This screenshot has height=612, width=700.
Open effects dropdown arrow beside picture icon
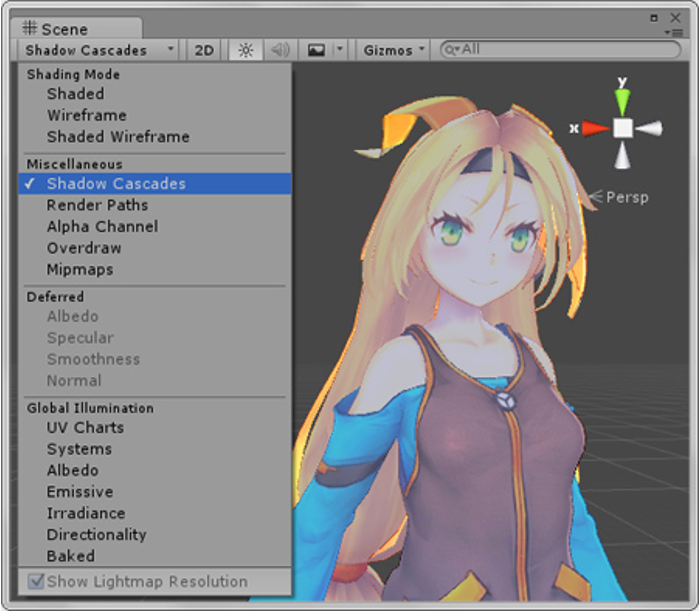340,50
